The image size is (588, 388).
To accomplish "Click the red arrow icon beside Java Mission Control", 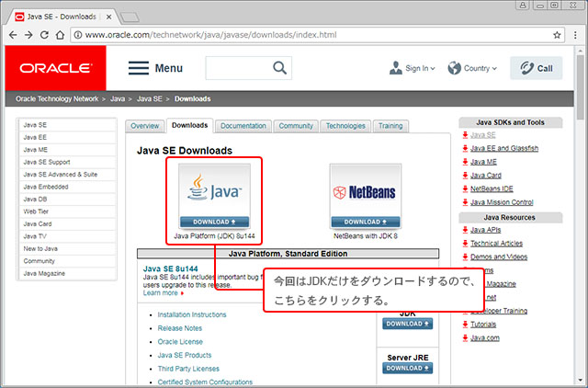I will pyautogui.click(x=465, y=202).
